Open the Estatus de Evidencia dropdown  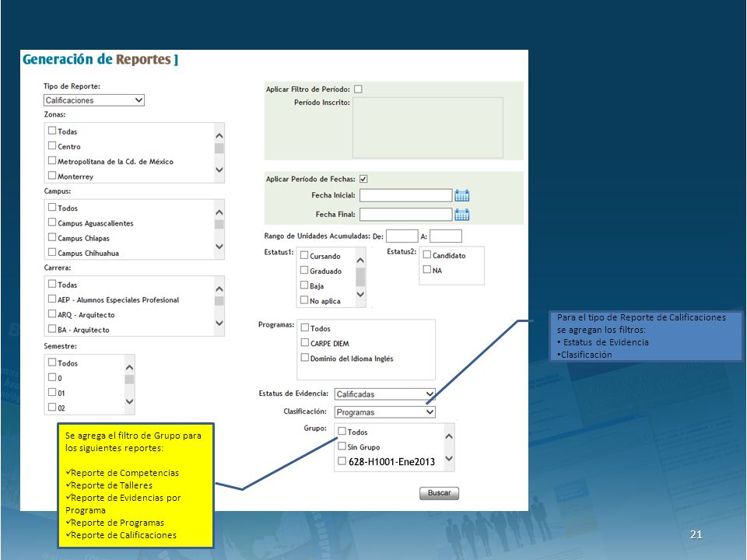pyautogui.click(x=385, y=394)
